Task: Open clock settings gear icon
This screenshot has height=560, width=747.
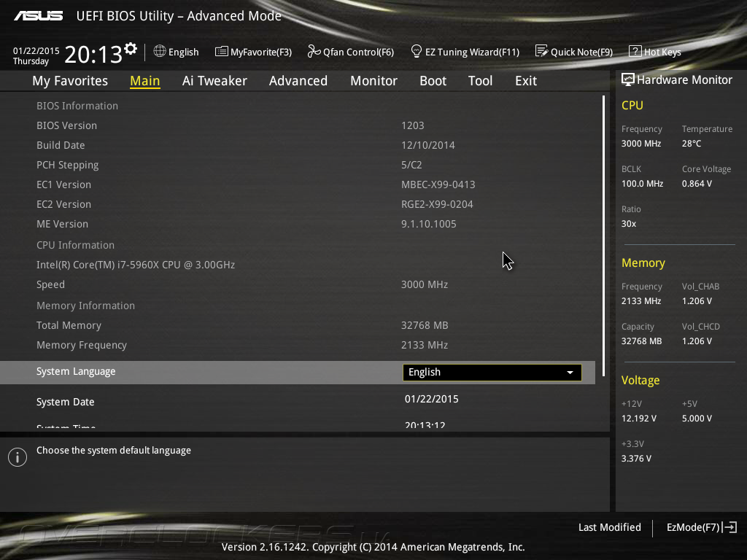Action: pos(131,48)
